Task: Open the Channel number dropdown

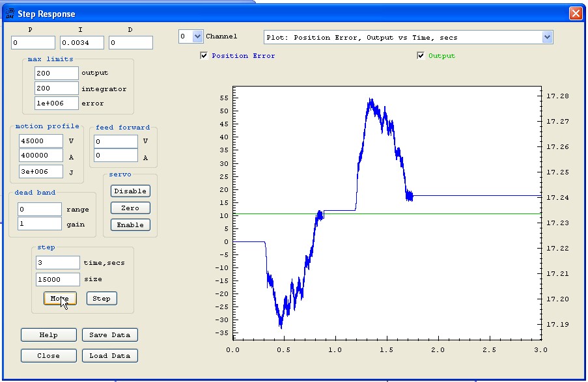Action: [x=199, y=36]
